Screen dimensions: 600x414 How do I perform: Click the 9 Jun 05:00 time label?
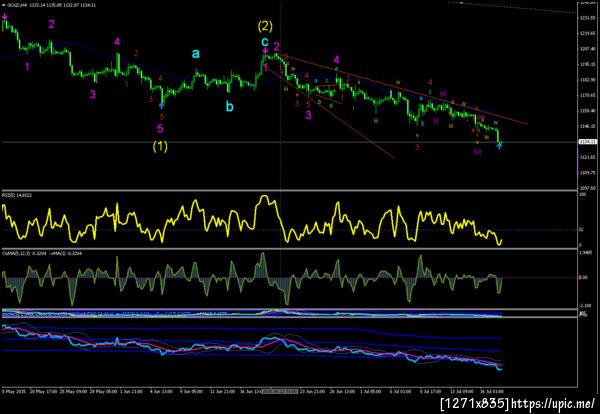pos(192,392)
